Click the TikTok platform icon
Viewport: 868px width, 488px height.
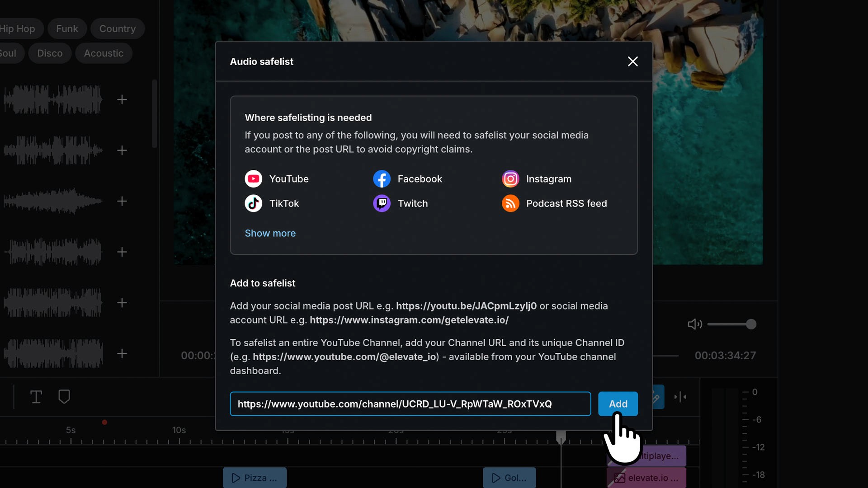253,203
